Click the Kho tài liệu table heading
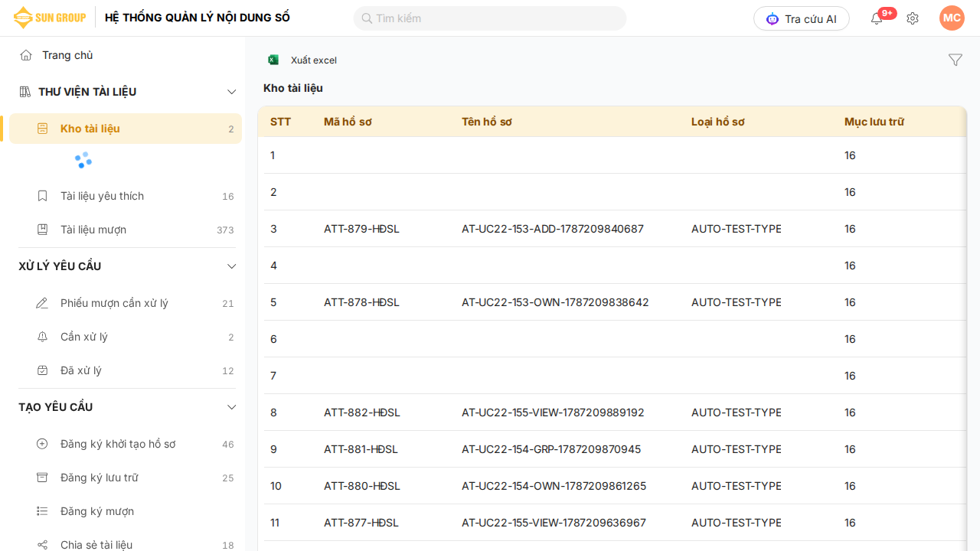This screenshot has height=551, width=980. pyautogui.click(x=293, y=88)
